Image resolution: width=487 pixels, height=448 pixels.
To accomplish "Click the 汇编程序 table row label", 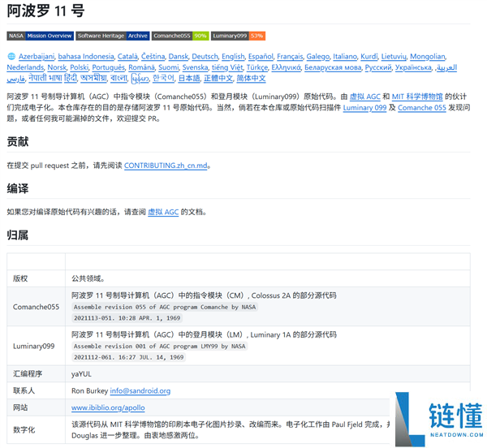I will pyautogui.click(x=28, y=374).
